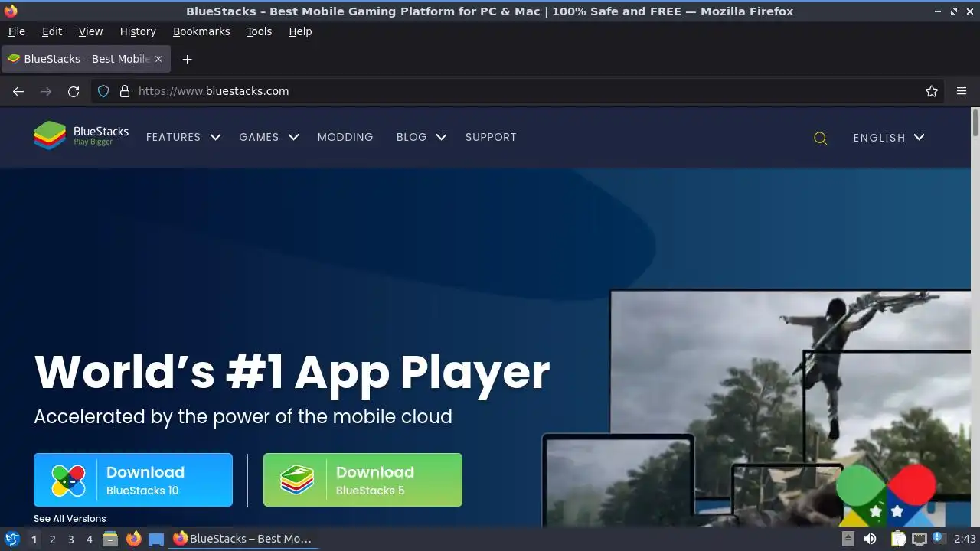Click the blue show-desktop icon in the taskbar

tap(156, 539)
